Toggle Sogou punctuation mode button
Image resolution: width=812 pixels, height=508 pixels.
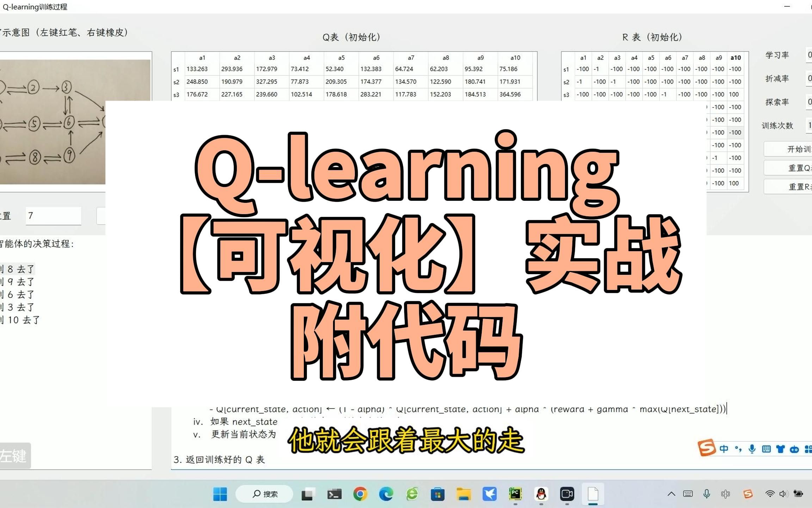(x=738, y=449)
